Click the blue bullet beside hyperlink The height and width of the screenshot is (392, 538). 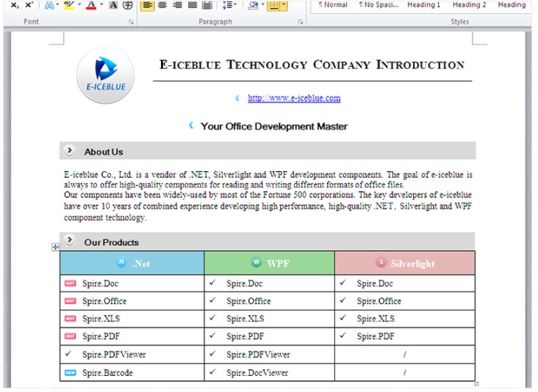click(237, 98)
